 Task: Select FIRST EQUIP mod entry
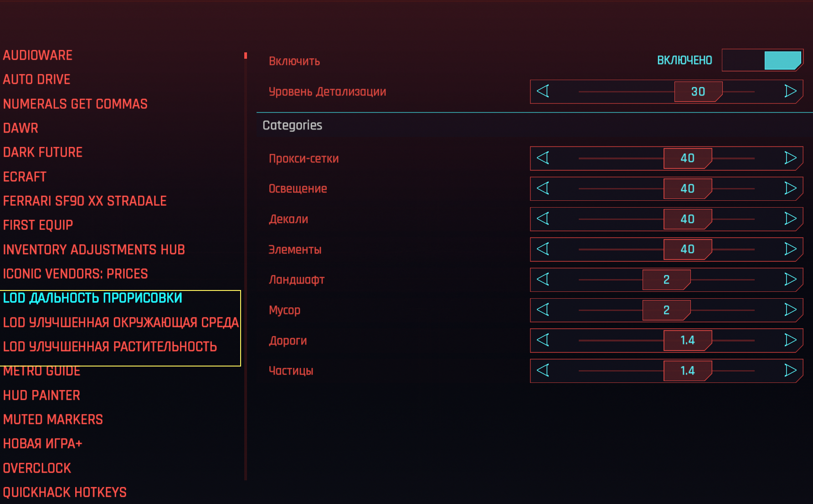(38, 225)
